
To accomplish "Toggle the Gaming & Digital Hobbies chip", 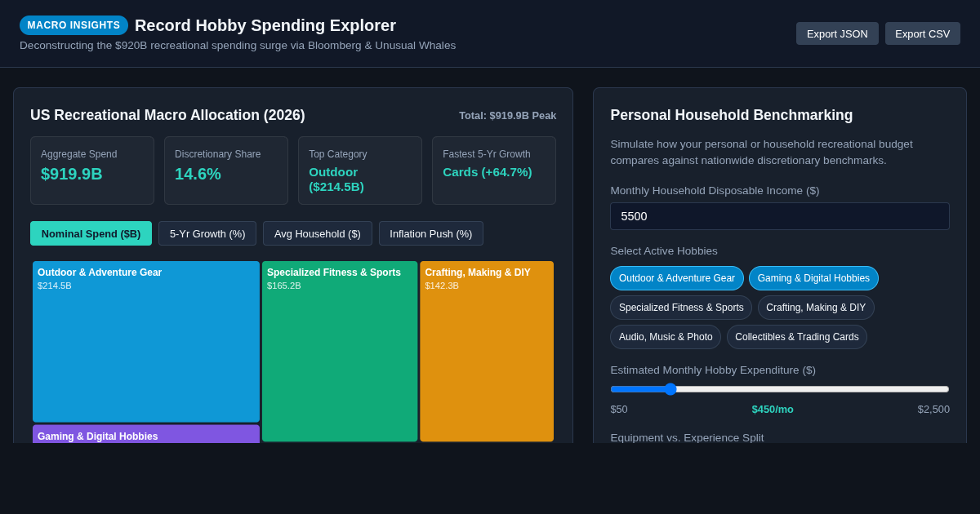I will tap(813, 278).
